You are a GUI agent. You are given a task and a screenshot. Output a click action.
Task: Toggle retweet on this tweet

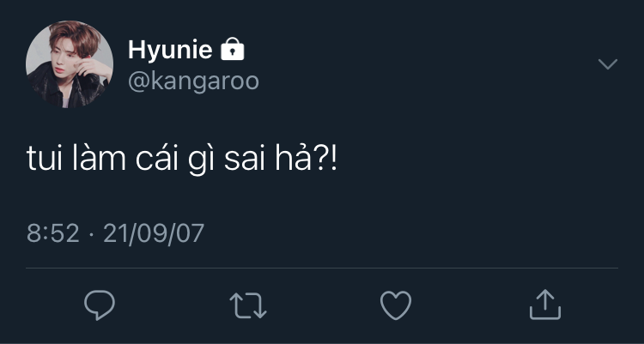click(x=248, y=305)
